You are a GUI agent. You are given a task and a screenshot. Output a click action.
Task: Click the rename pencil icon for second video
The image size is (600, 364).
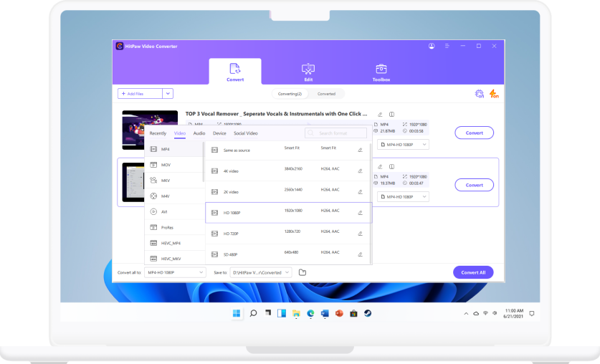[380, 167]
